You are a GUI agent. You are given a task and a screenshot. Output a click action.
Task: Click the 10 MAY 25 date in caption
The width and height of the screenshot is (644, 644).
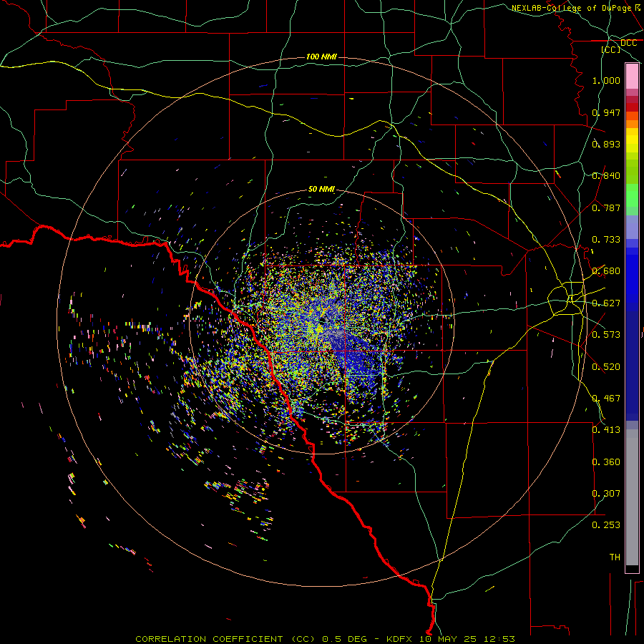coord(449,639)
